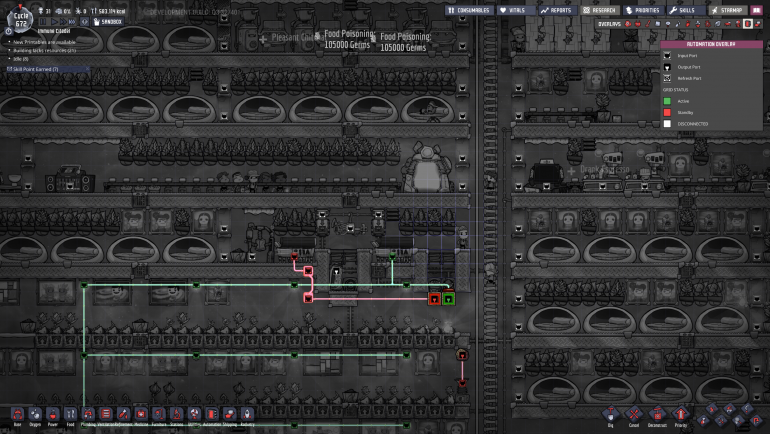Open the Medicine build category

141,415
